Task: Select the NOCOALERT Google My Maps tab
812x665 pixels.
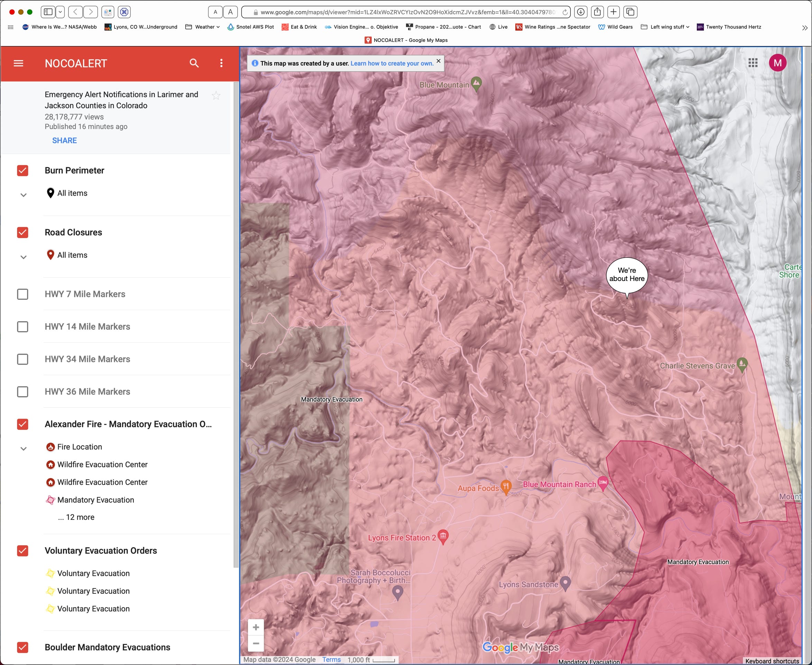Action: [406, 40]
